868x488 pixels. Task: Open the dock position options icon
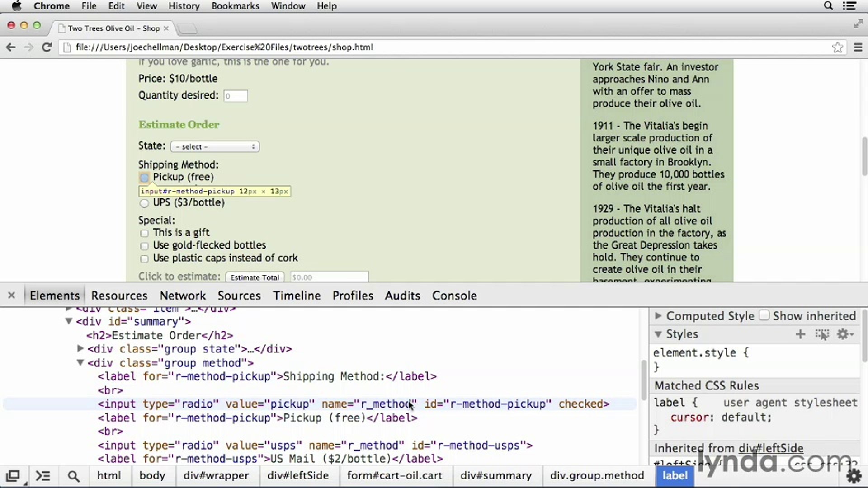pyautogui.click(x=14, y=475)
